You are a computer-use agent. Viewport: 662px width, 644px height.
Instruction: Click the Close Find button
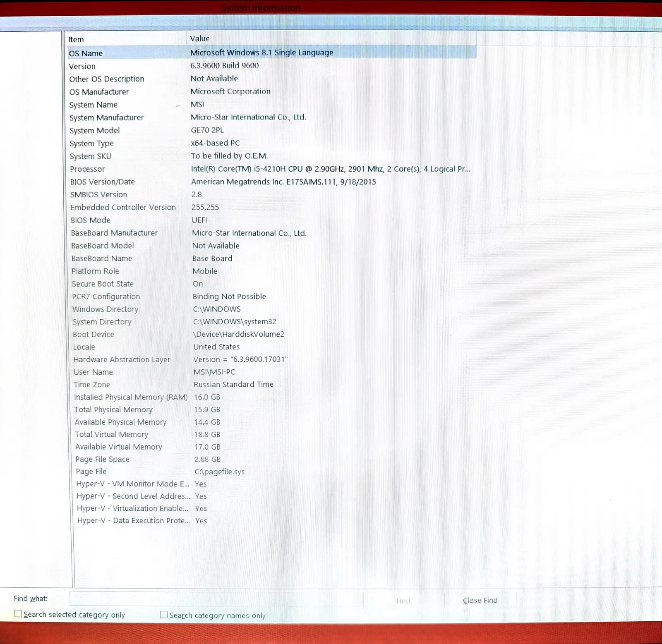(480, 600)
